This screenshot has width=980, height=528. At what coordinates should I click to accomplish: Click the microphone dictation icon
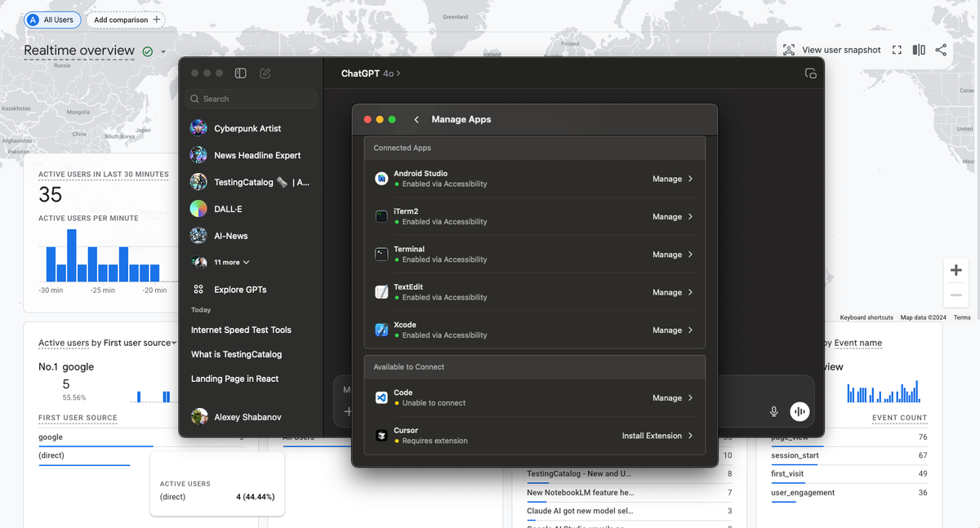point(773,411)
